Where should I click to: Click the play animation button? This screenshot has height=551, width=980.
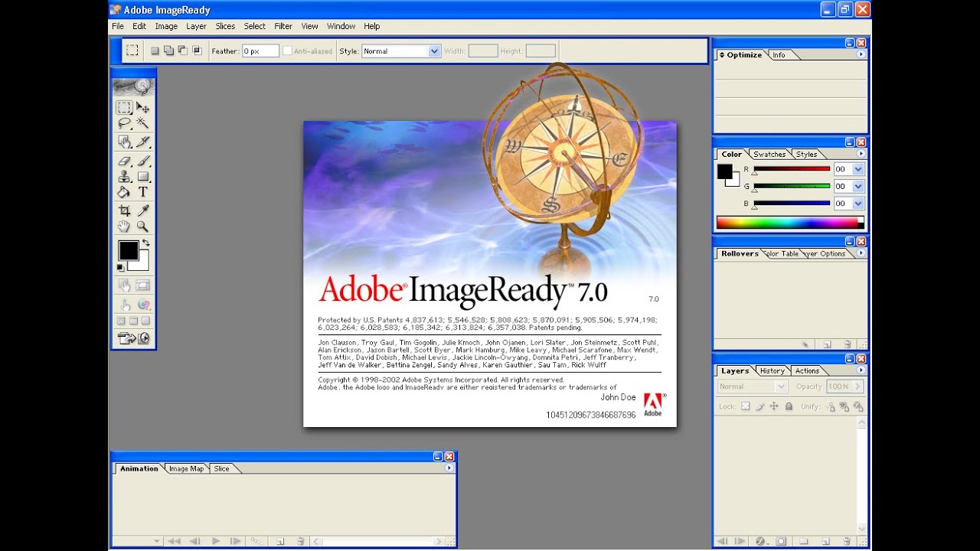pos(216,541)
